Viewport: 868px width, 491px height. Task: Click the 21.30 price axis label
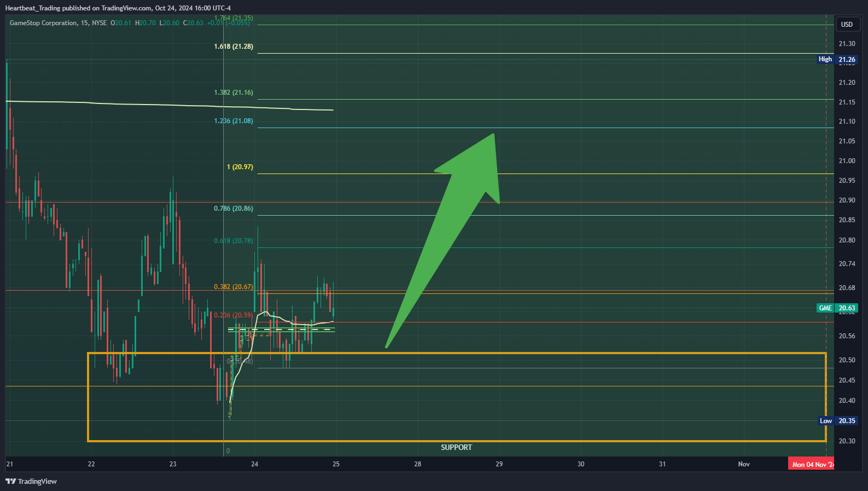coord(847,44)
